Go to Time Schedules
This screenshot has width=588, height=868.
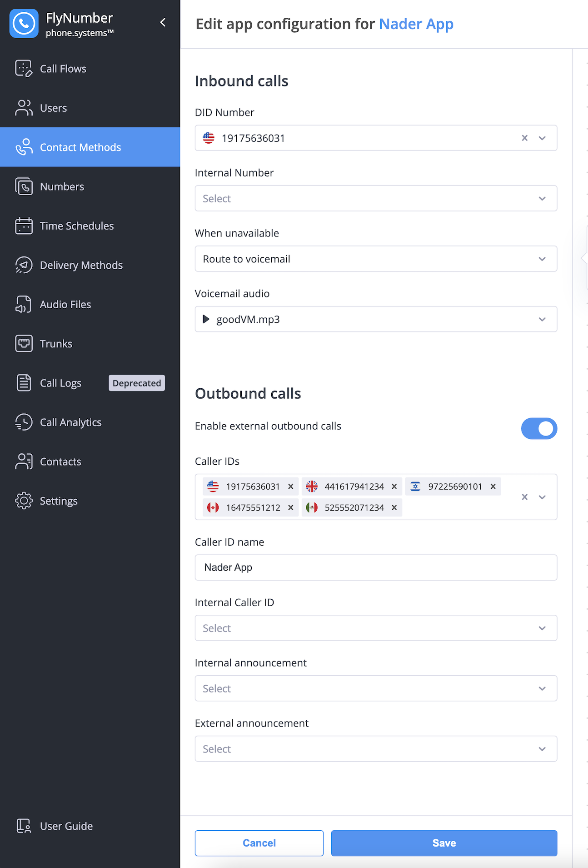coord(90,226)
